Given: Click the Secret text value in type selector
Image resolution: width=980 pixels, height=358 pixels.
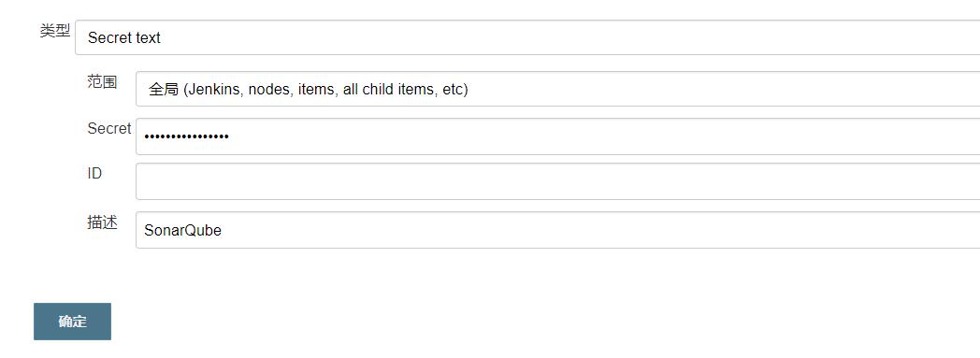Looking at the screenshot, I should click(124, 38).
